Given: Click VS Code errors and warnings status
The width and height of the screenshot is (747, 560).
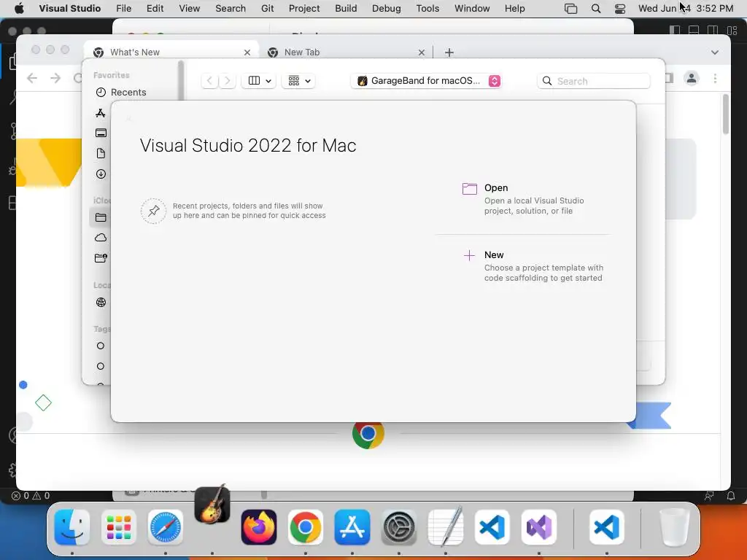Looking at the screenshot, I should [x=31, y=496].
